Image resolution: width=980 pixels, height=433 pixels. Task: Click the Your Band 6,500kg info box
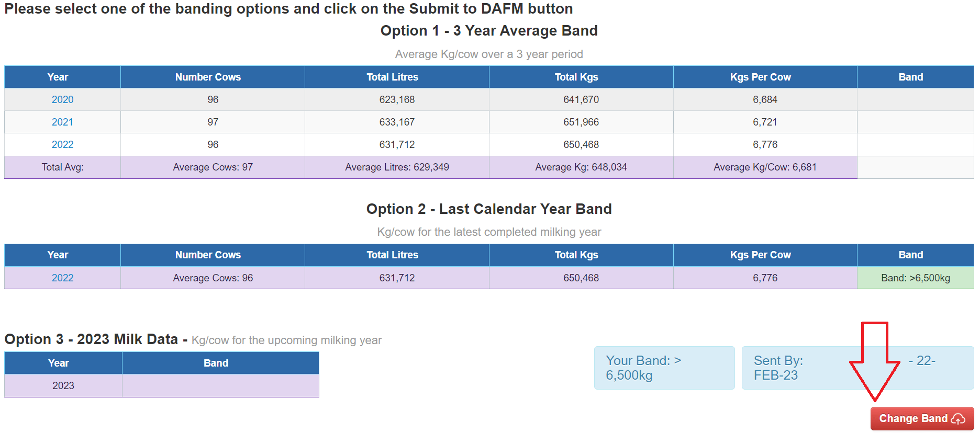click(x=664, y=368)
